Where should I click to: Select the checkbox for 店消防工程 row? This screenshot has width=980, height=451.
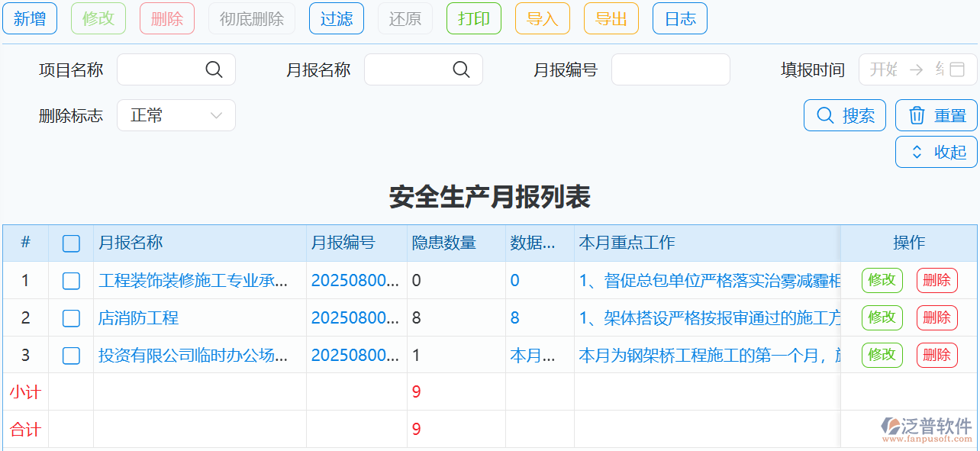point(71,317)
